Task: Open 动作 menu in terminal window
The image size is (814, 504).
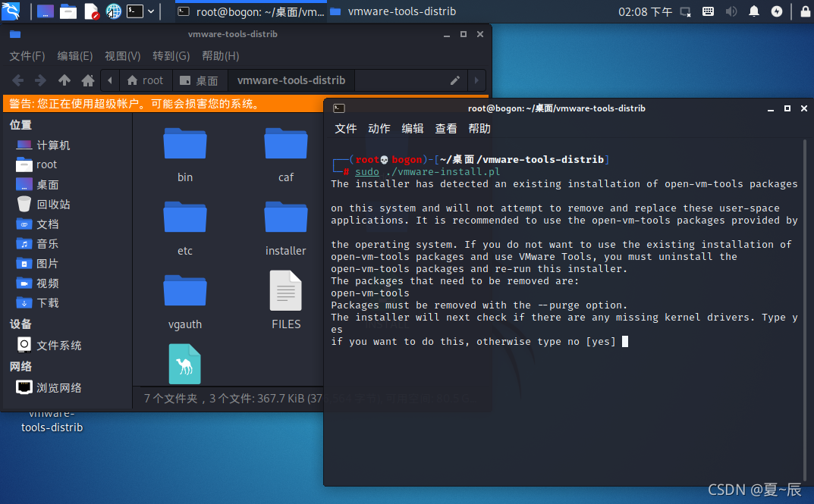Action: click(x=379, y=129)
